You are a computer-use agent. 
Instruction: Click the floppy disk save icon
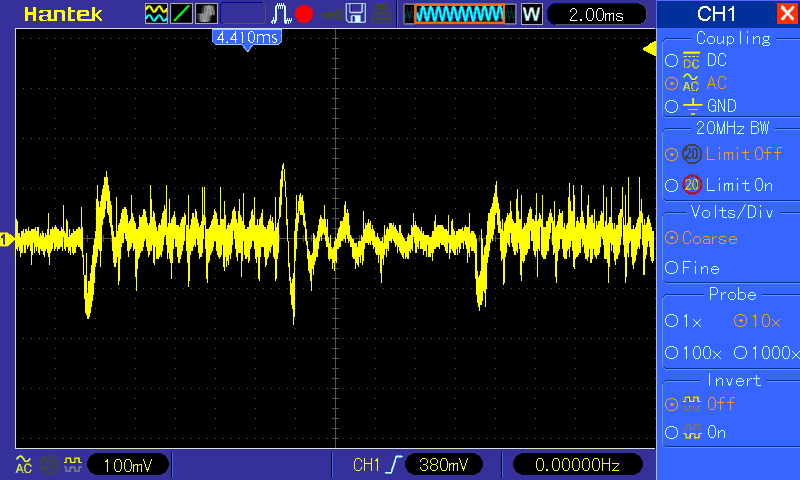(356, 14)
